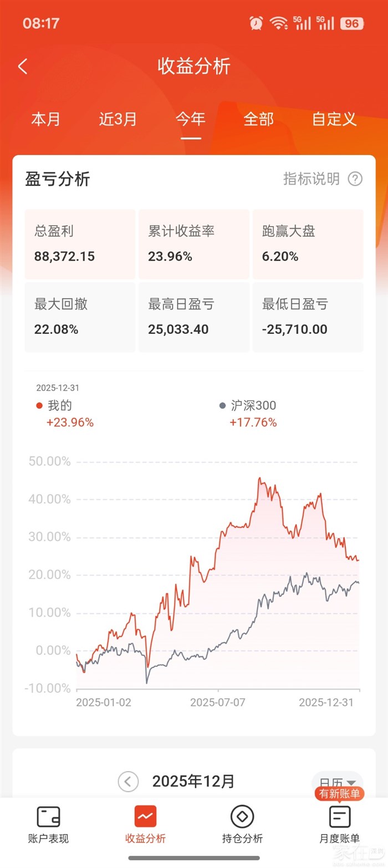
Task: Toggle 我的 red legend series
Action: click(54, 405)
